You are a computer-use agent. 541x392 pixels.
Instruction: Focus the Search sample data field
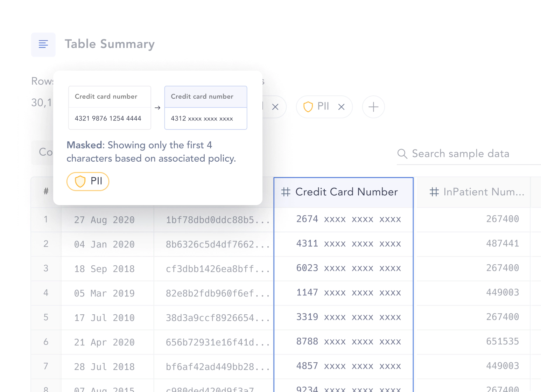pyautogui.click(x=465, y=154)
